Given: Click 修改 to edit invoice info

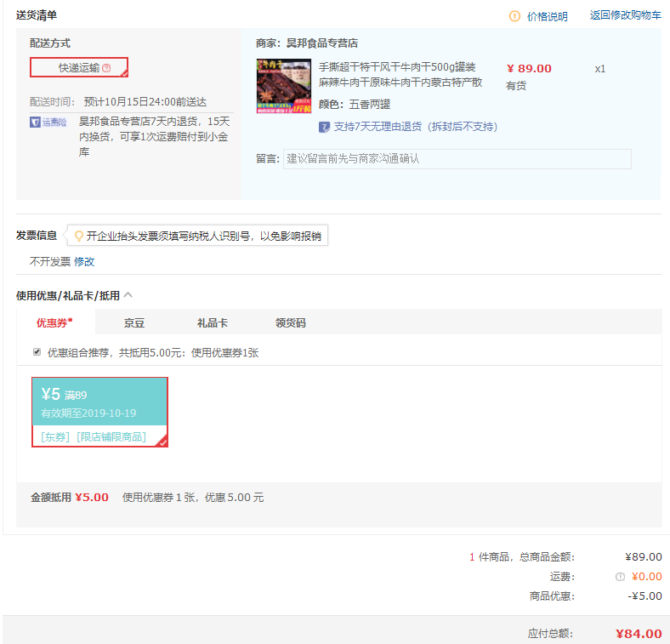Looking at the screenshot, I should pos(84,262).
